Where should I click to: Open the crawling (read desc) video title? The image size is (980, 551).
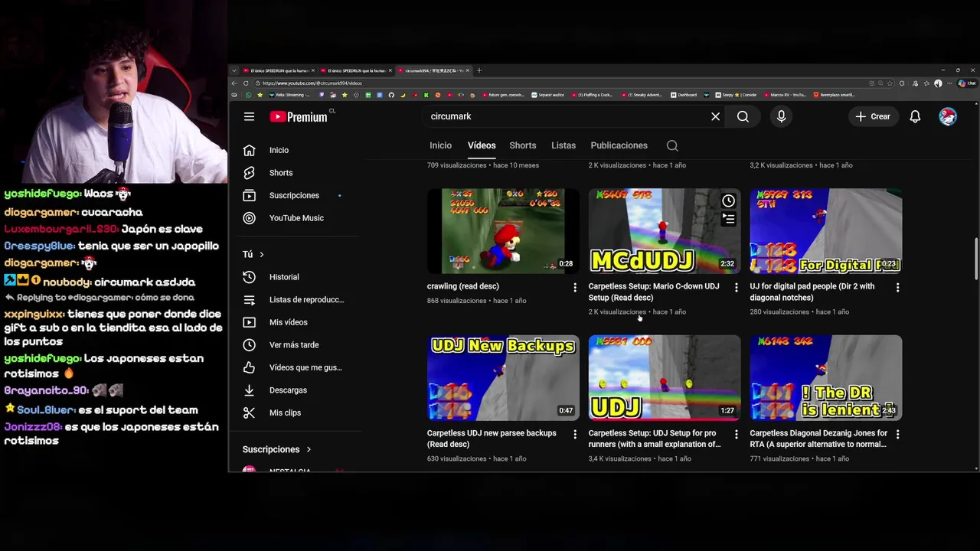pyautogui.click(x=462, y=286)
